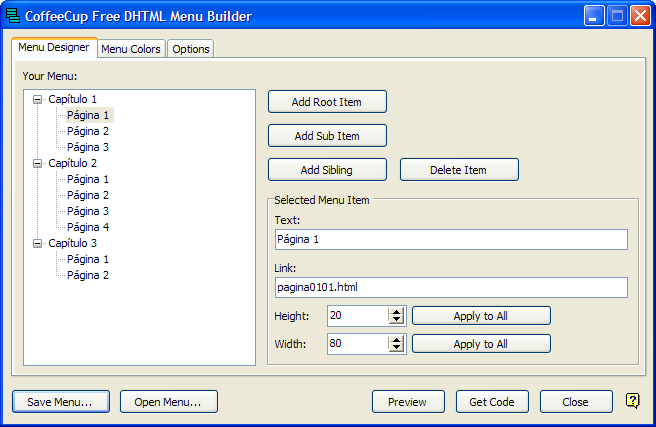
Task: Click Add Sub Item button
Action: pos(327,136)
